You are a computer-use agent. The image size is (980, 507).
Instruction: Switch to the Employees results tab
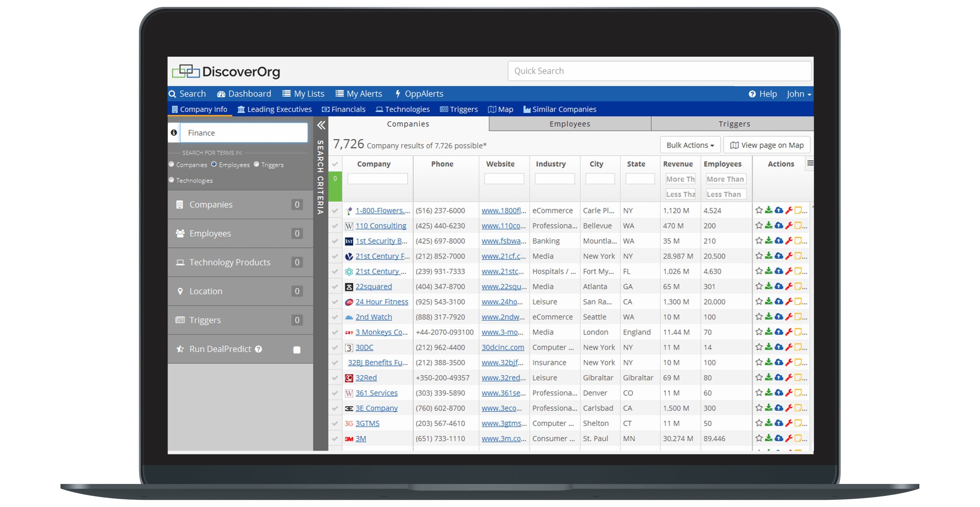pyautogui.click(x=570, y=124)
